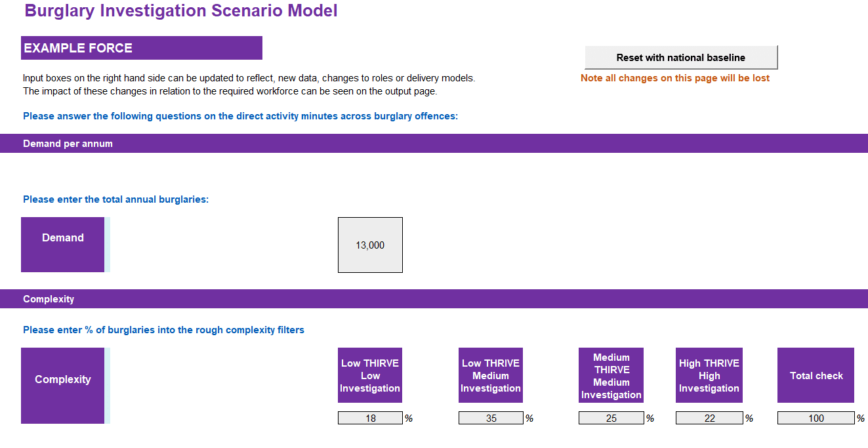The height and width of the screenshot is (448, 868).
Task: Select the purple Total check header box
Action: [x=816, y=375]
